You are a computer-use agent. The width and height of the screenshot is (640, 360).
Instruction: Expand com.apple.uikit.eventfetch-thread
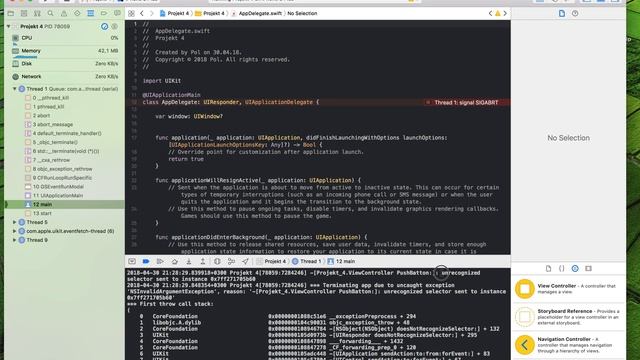click(15, 231)
